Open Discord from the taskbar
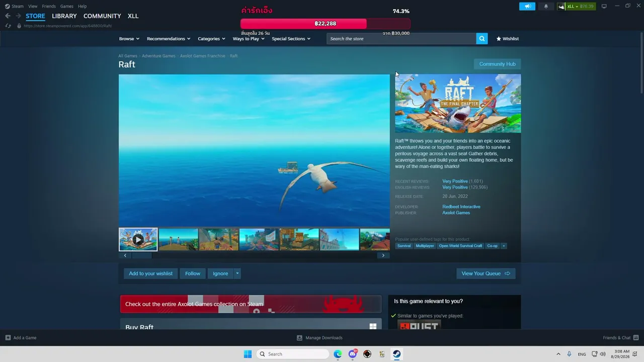The height and width of the screenshot is (362, 644). coord(353,354)
